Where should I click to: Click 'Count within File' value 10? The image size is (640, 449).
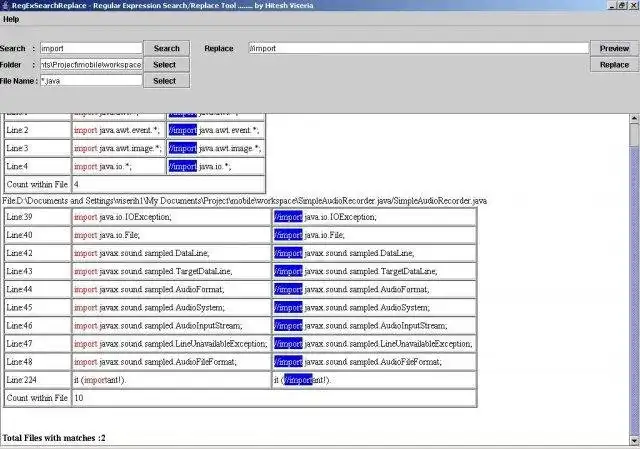pyautogui.click(x=274, y=398)
